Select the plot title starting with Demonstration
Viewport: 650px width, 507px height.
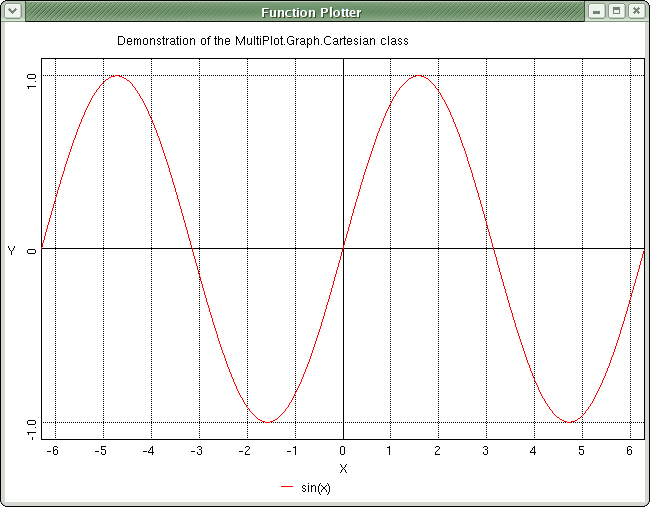263,41
